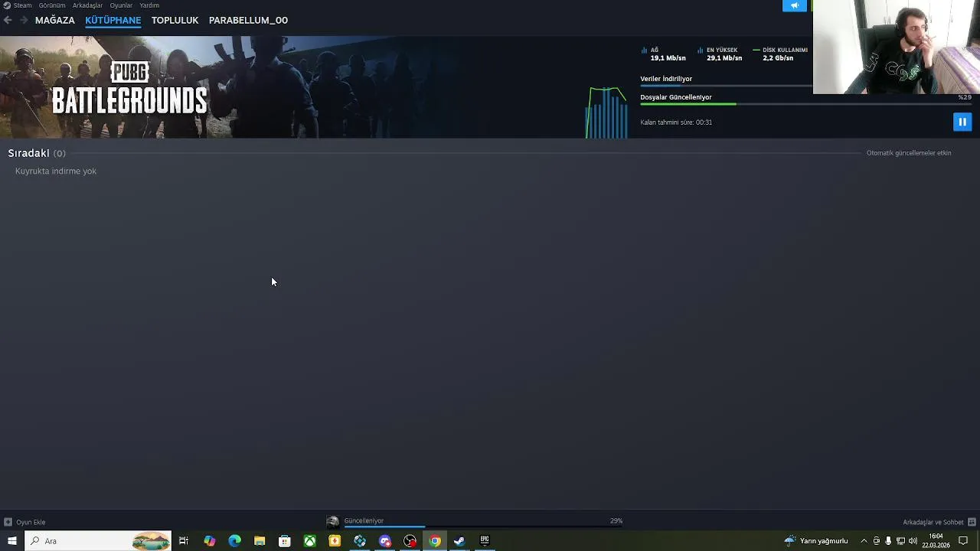Open the PARABELLUM_00 profile tab
Viewport: 980px width, 551px height.
click(x=248, y=20)
